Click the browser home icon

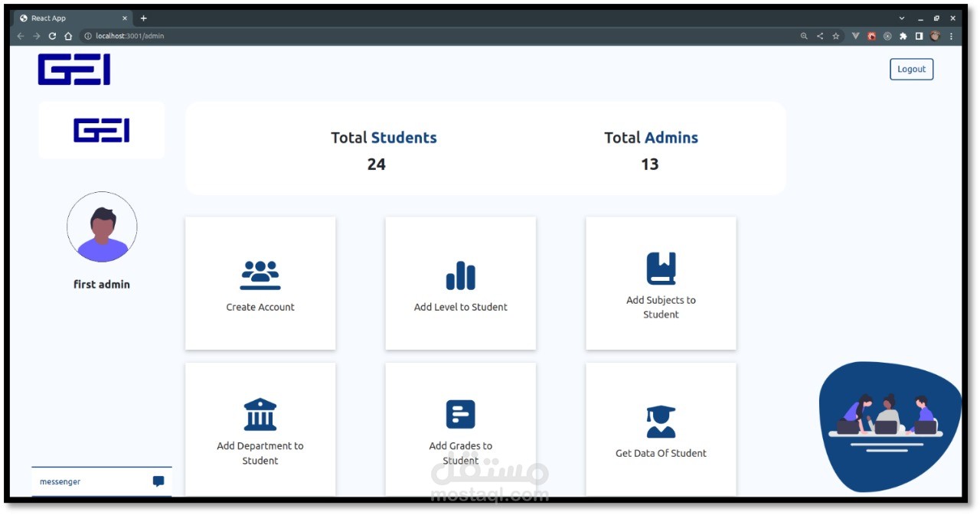[x=68, y=36]
